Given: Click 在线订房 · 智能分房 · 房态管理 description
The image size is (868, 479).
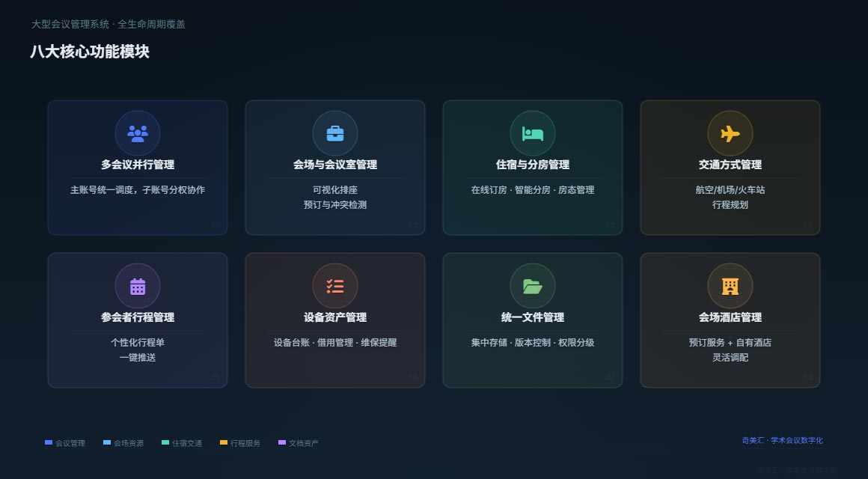Looking at the screenshot, I should (533, 190).
